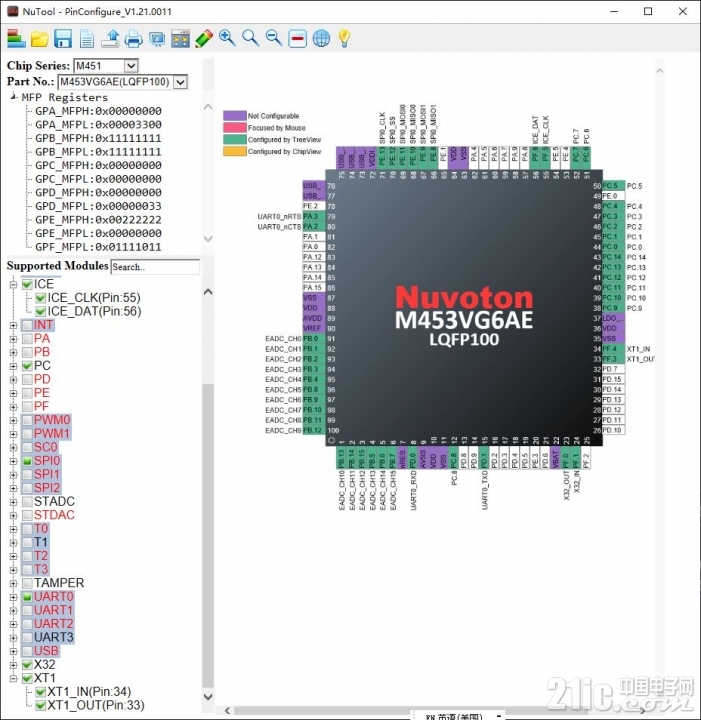Viewport: 701px width, 720px height.
Task: Enable the TAMPER module checkbox
Action: tap(28, 583)
